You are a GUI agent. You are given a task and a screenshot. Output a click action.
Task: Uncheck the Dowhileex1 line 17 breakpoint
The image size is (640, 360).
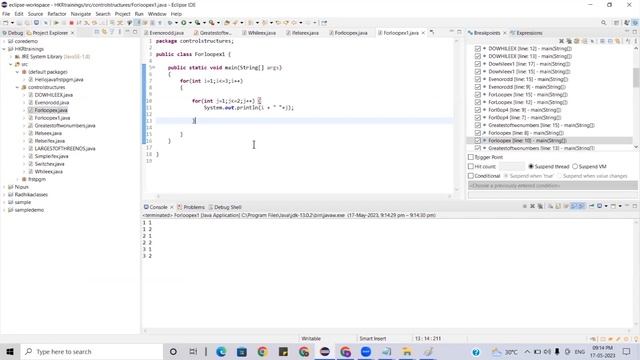click(x=478, y=64)
